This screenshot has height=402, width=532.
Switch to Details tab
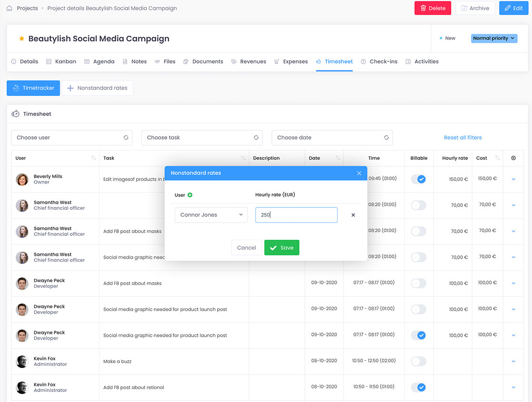25,61
